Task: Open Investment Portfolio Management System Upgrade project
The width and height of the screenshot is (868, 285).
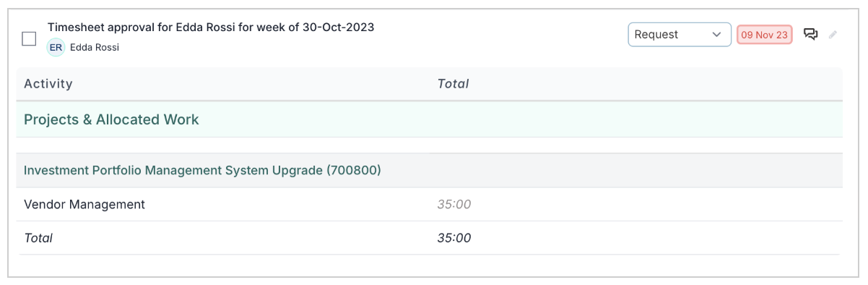Action: pyautogui.click(x=202, y=171)
